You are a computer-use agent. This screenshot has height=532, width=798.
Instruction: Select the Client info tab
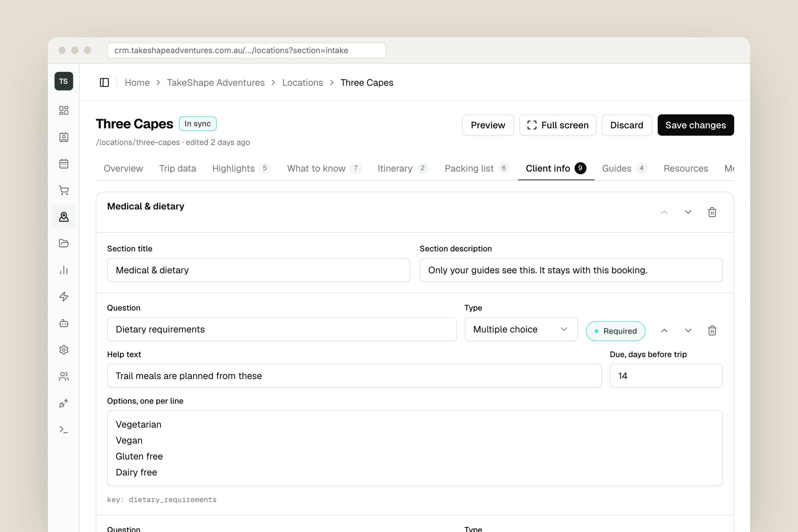click(556, 168)
